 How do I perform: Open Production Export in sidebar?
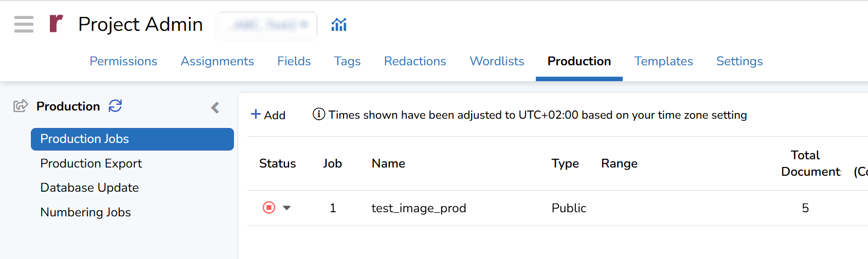pyautogui.click(x=91, y=163)
